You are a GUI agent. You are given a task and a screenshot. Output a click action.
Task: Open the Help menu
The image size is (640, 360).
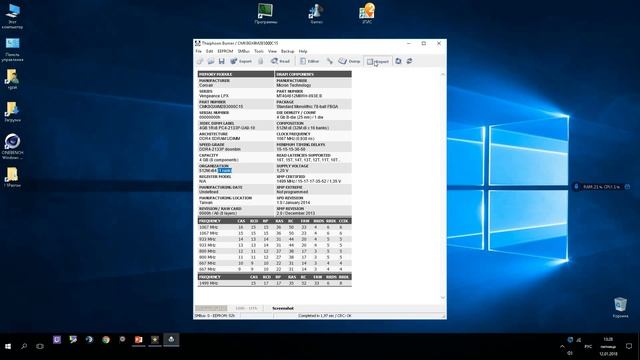pos(303,51)
